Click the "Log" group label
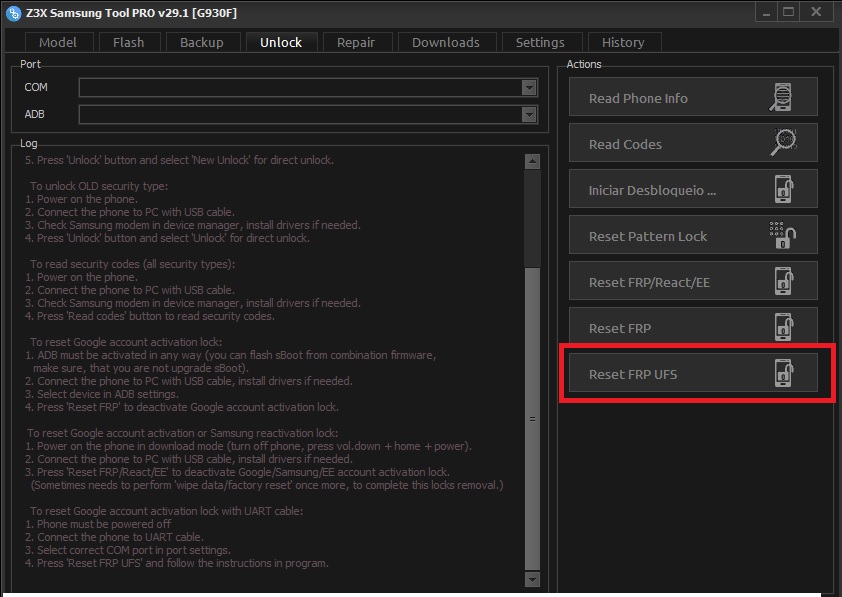Image resolution: width=842 pixels, height=597 pixels. coord(28,143)
